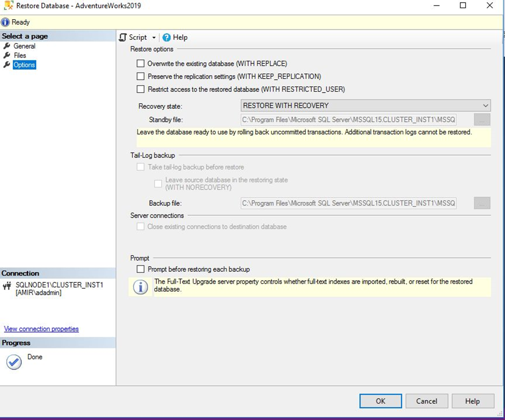Enable Overwrite the existing database checkbox
This screenshot has height=420, width=505.
(x=140, y=63)
